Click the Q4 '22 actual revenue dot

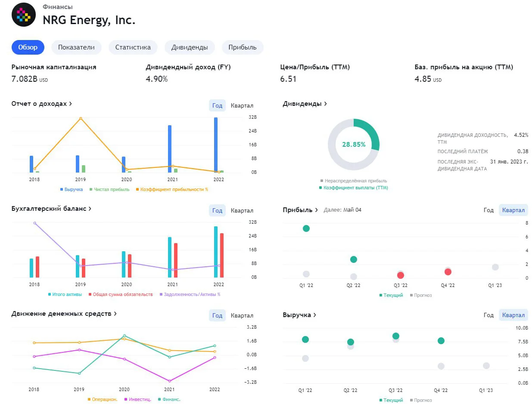click(441, 341)
